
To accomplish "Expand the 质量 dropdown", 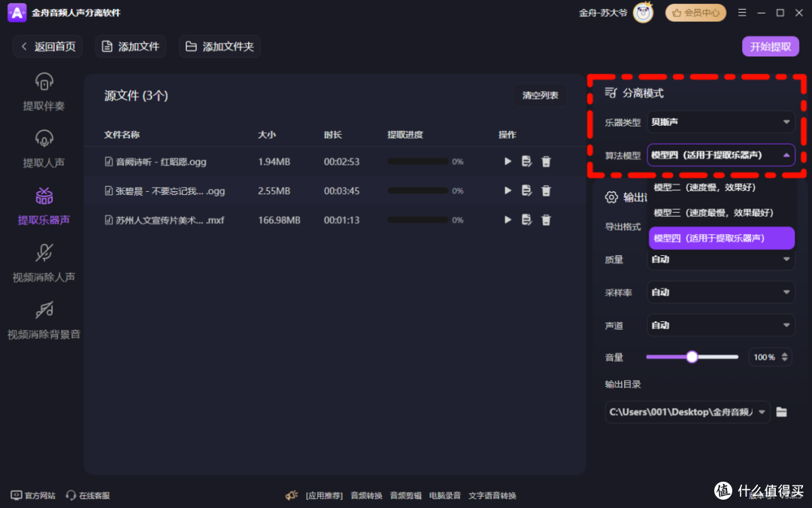I will coord(721,259).
